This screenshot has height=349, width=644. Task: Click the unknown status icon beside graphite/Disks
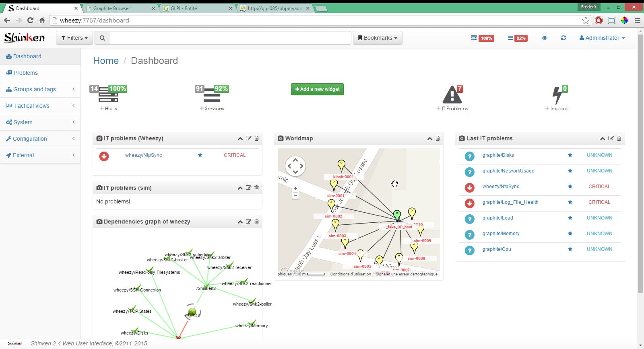[469, 156]
